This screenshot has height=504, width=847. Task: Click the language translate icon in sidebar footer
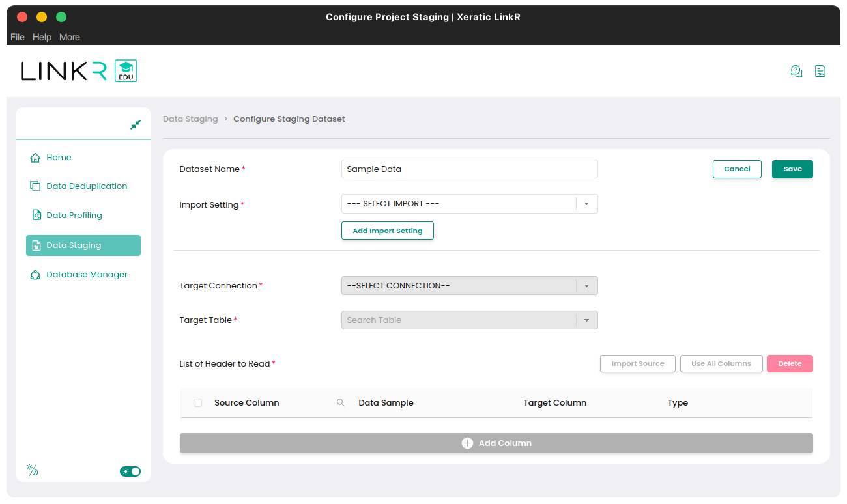32,470
